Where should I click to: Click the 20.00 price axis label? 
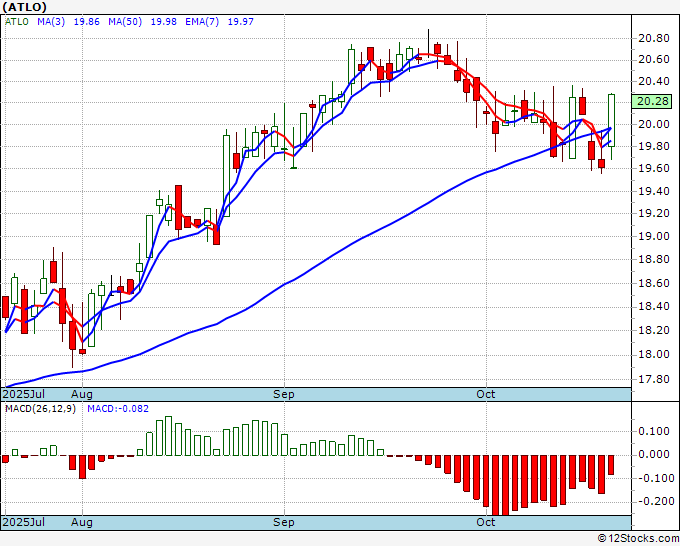(654, 124)
